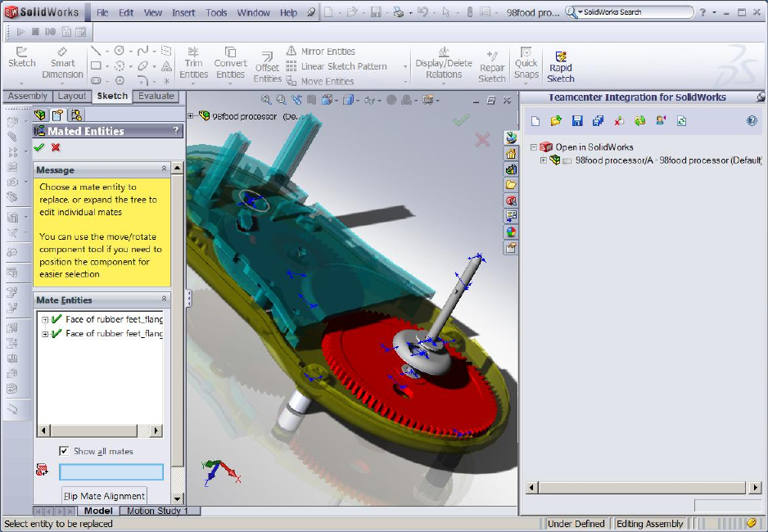Open Appearances color ball task pane tab
This screenshot has height=532, width=768.
[x=511, y=232]
